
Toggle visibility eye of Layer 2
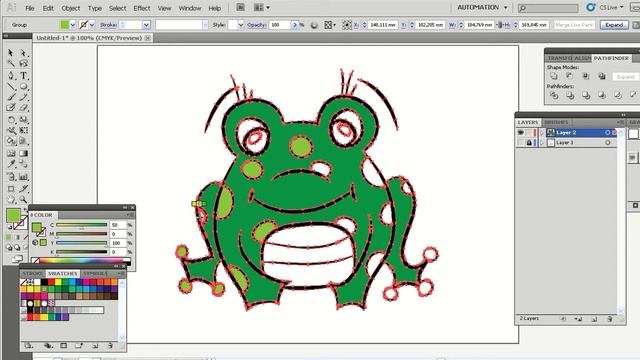pos(520,133)
